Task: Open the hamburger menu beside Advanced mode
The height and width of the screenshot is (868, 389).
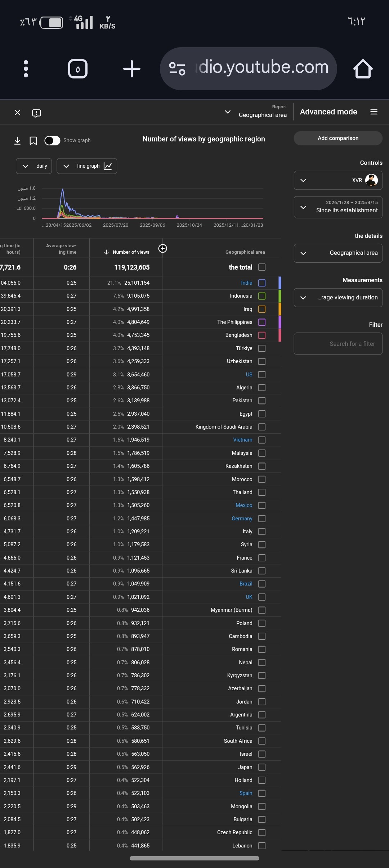Action: (374, 112)
